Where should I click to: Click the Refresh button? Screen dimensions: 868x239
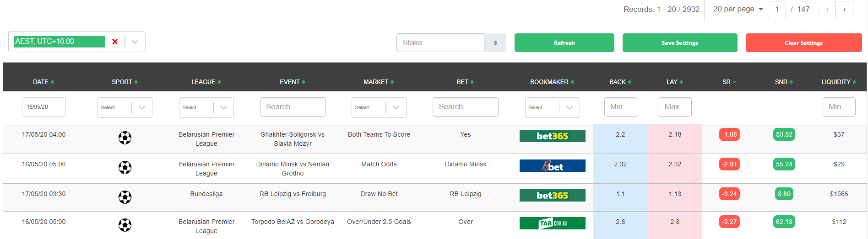point(564,42)
